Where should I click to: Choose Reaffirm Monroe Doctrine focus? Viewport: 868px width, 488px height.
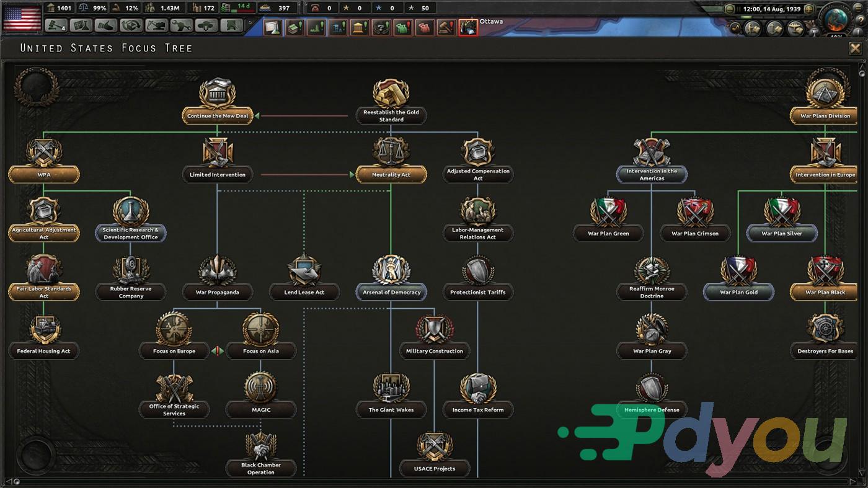(x=651, y=278)
